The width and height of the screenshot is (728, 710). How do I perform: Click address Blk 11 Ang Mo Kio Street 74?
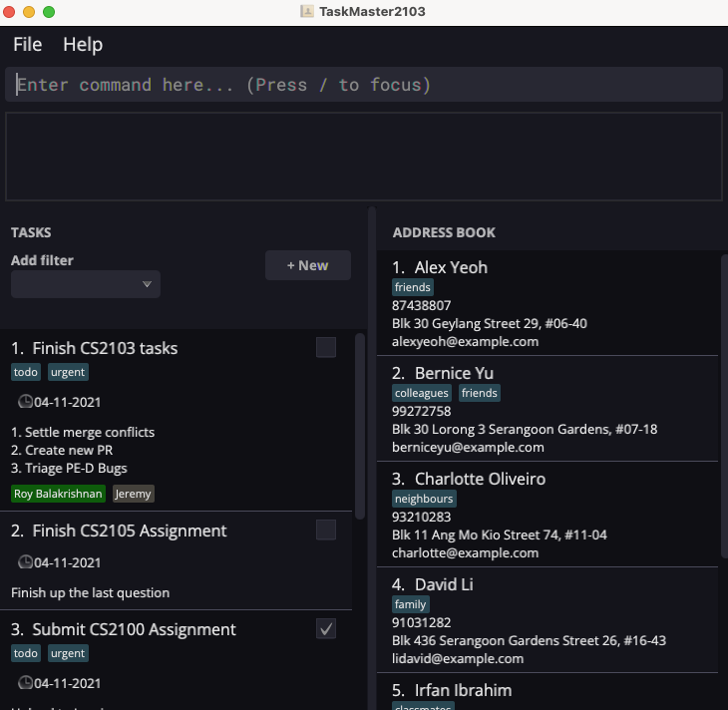(x=499, y=534)
